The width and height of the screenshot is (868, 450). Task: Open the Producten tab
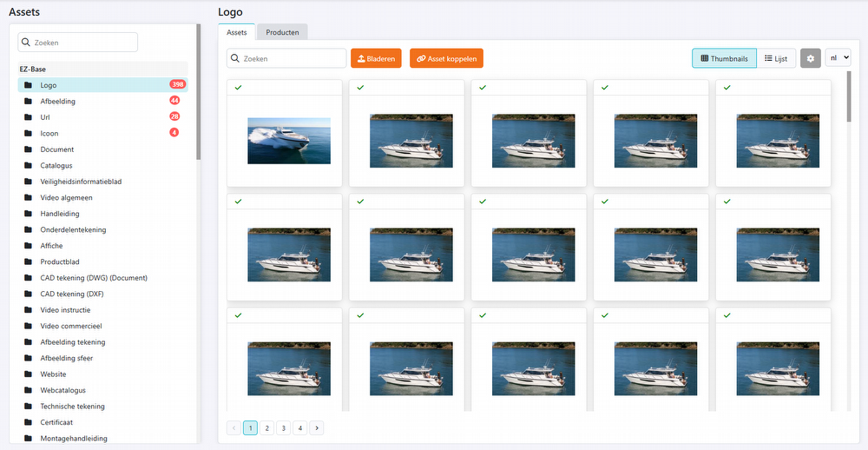pyautogui.click(x=282, y=32)
